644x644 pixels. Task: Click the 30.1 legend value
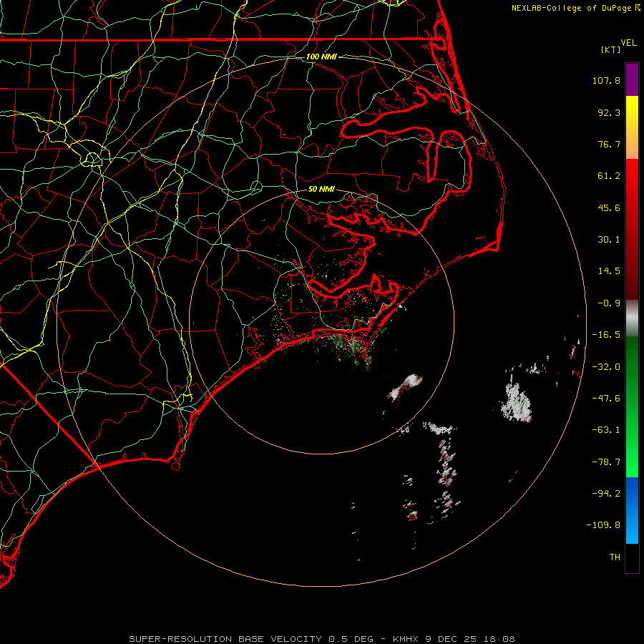609,240
